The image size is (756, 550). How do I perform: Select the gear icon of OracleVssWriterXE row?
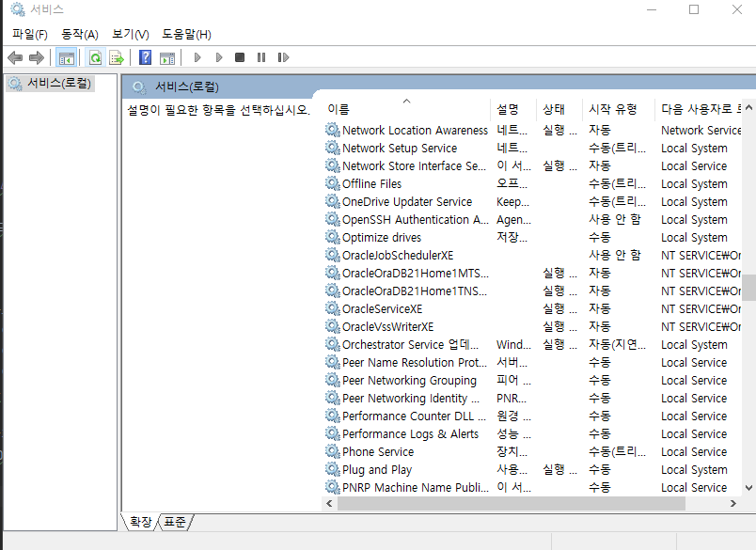[332, 326]
